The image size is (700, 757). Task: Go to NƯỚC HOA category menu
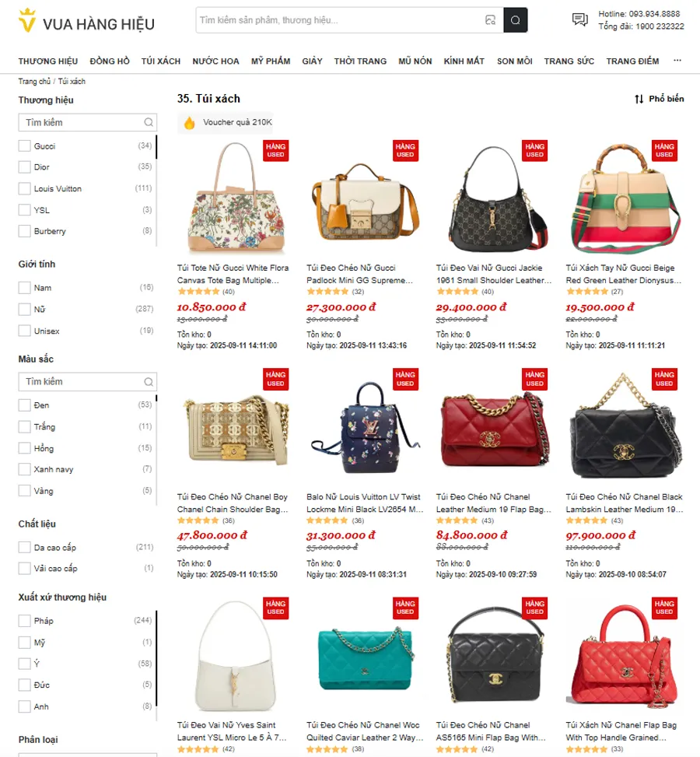click(215, 61)
